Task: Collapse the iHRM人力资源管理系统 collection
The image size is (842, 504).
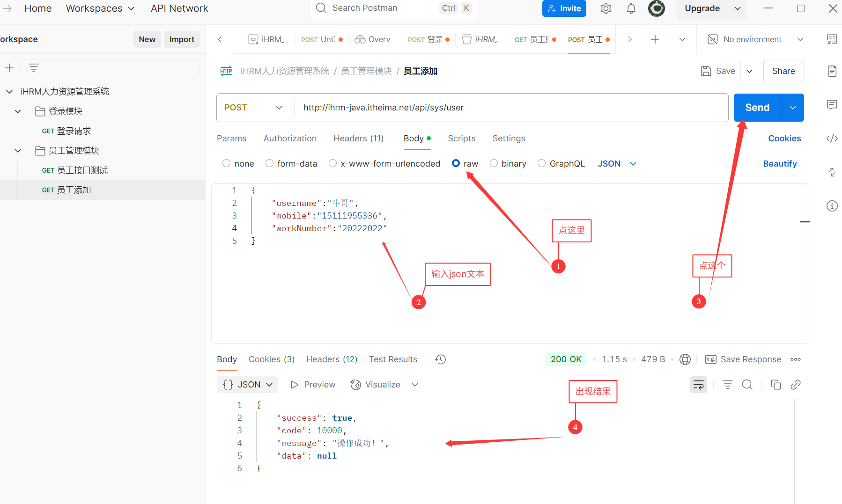Action: [9, 92]
